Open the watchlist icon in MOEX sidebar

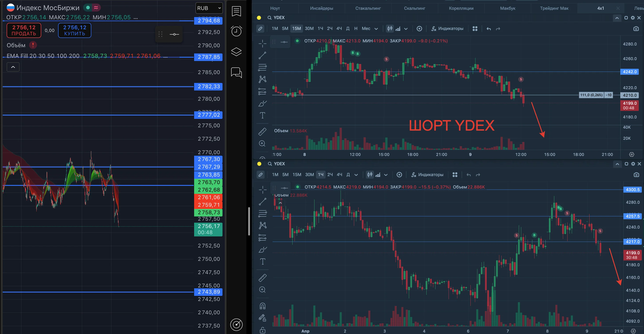236,11
